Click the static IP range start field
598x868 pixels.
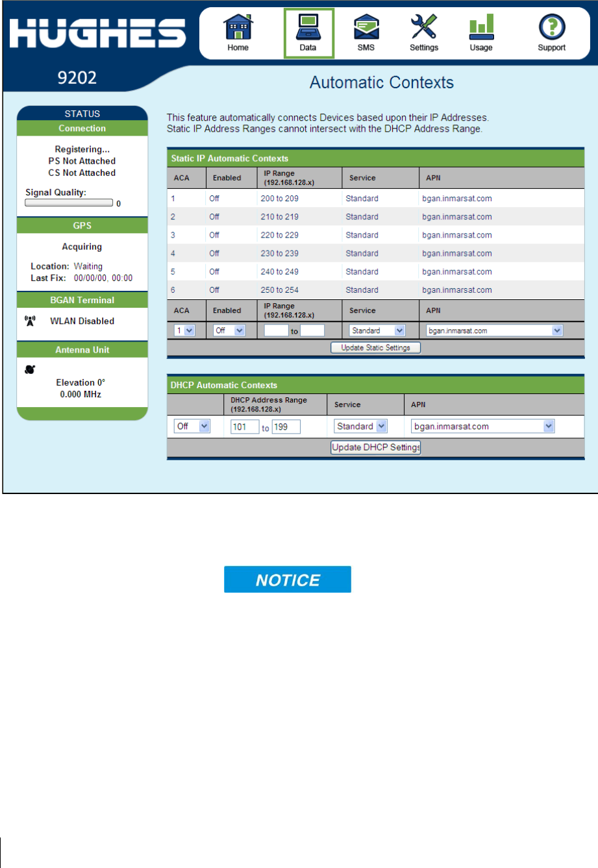(x=276, y=330)
